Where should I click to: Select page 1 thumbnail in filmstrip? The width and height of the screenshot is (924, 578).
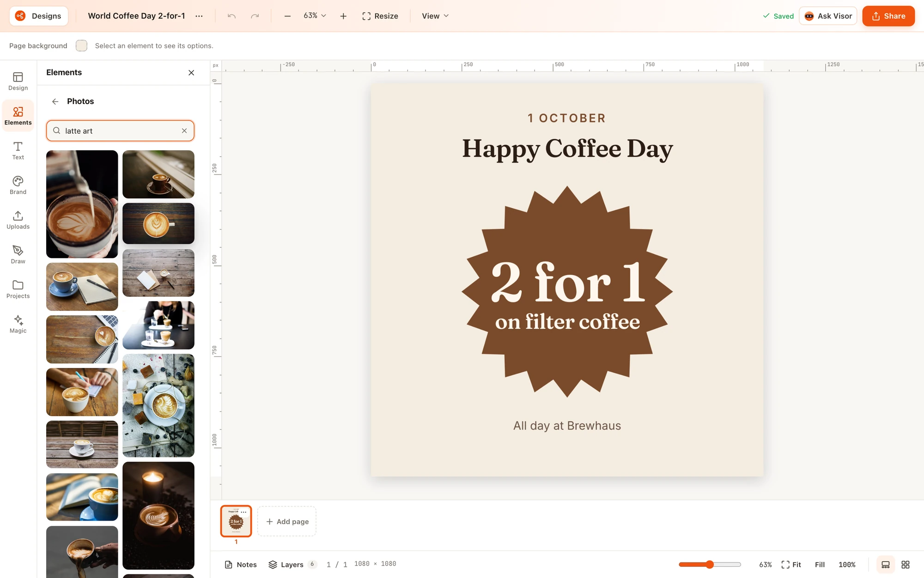[236, 521]
